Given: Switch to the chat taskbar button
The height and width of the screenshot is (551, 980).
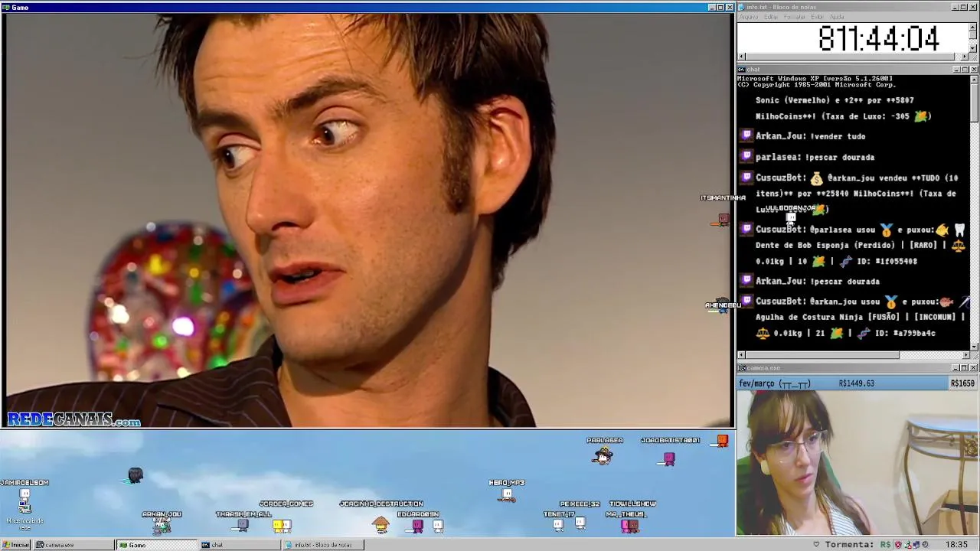Looking at the screenshot, I should click(x=239, y=545).
